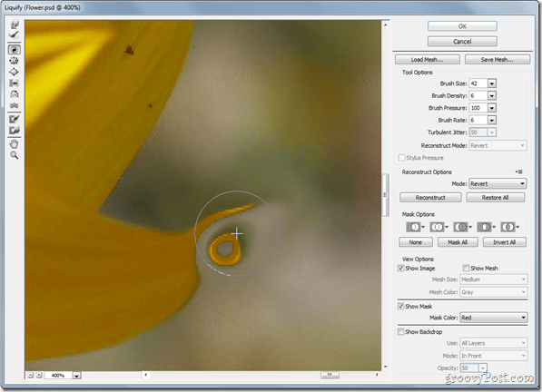Enable the Show Backdrop checkbox
This screenshot has width=542, height=392.
point(401,331)
